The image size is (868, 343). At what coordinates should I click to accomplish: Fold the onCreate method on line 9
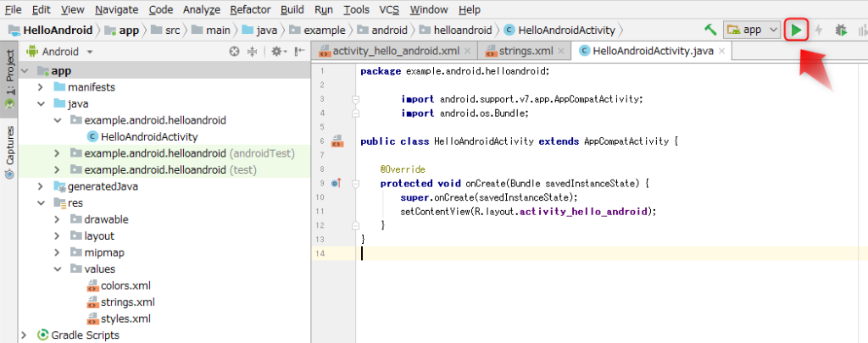coord(355,183)
